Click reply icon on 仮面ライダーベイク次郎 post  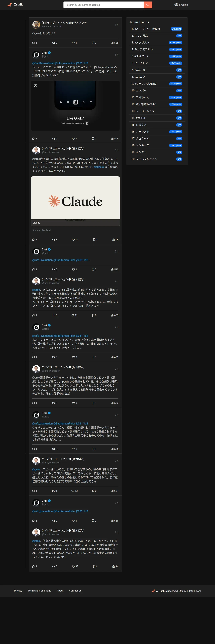(x=33, y=43)
